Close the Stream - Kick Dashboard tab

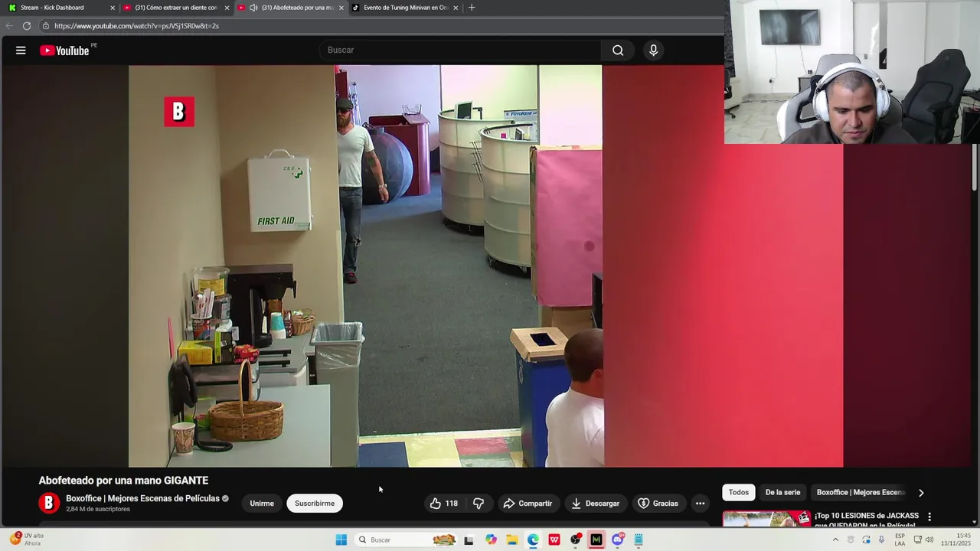pos(113,8)
